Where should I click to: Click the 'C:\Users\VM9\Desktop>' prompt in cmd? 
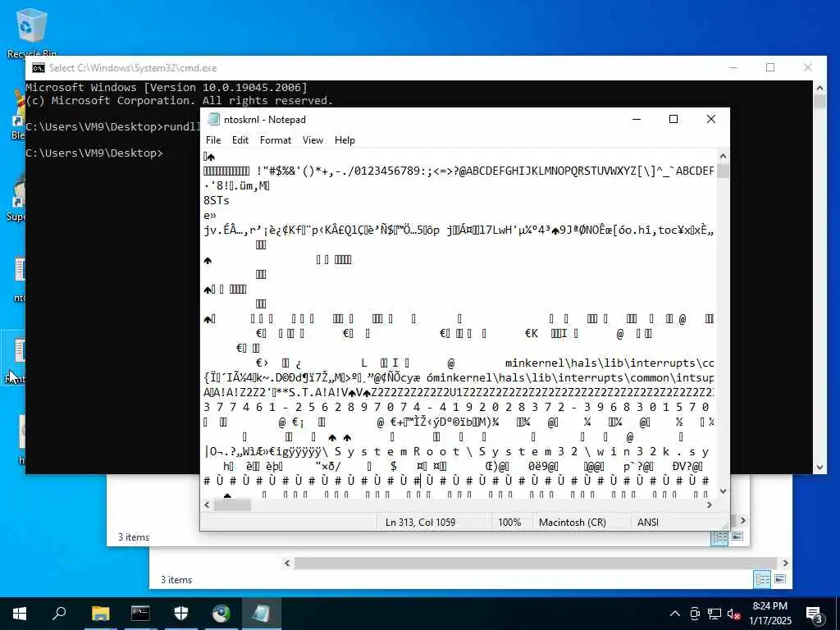94,153
